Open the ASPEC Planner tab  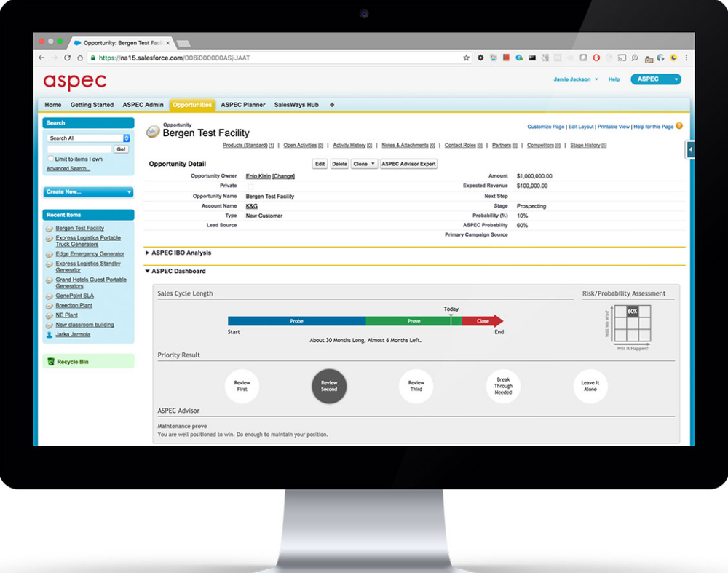[243, 105]
